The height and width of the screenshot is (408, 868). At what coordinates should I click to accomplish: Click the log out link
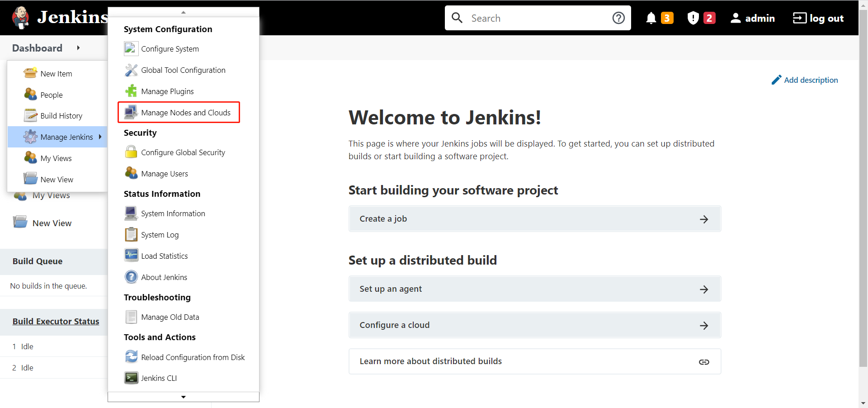pyautogui.click(x=818, y=18)
